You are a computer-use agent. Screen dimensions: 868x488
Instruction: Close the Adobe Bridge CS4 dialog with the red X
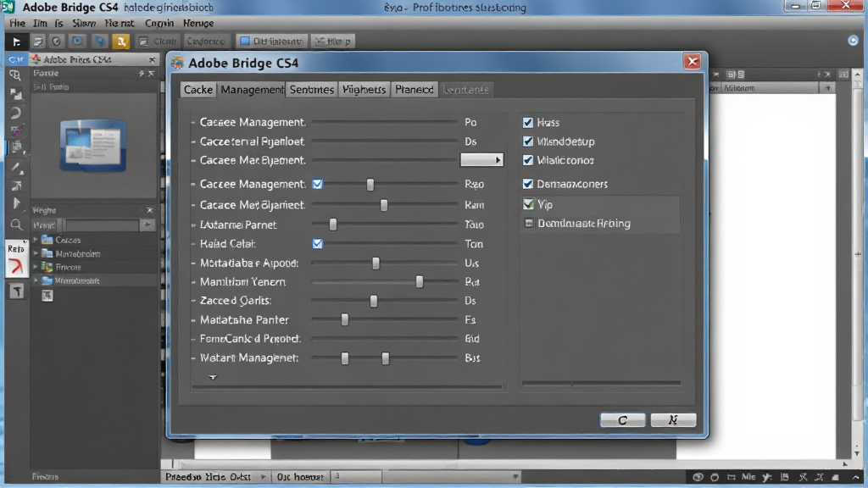(x=692, y=61)
